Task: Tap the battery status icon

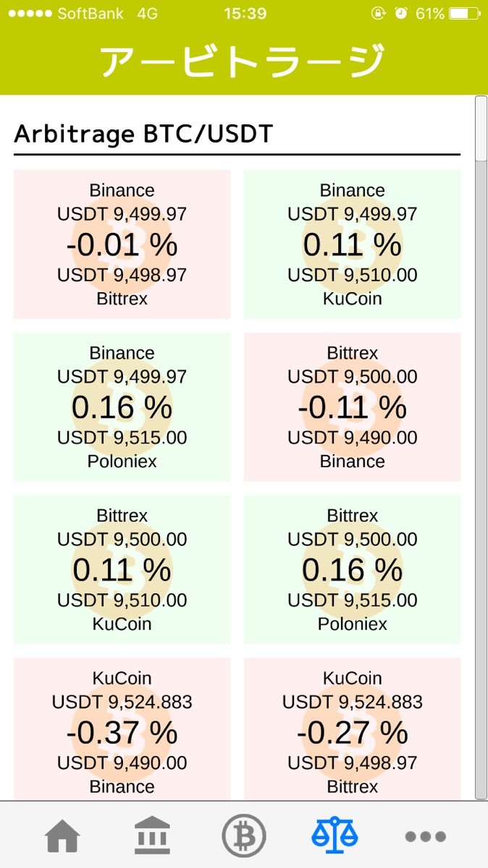Action: [463, 14]
